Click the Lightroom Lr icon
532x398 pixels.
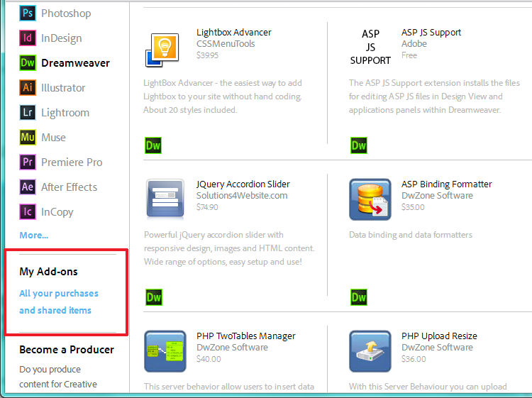pos(28,112)
